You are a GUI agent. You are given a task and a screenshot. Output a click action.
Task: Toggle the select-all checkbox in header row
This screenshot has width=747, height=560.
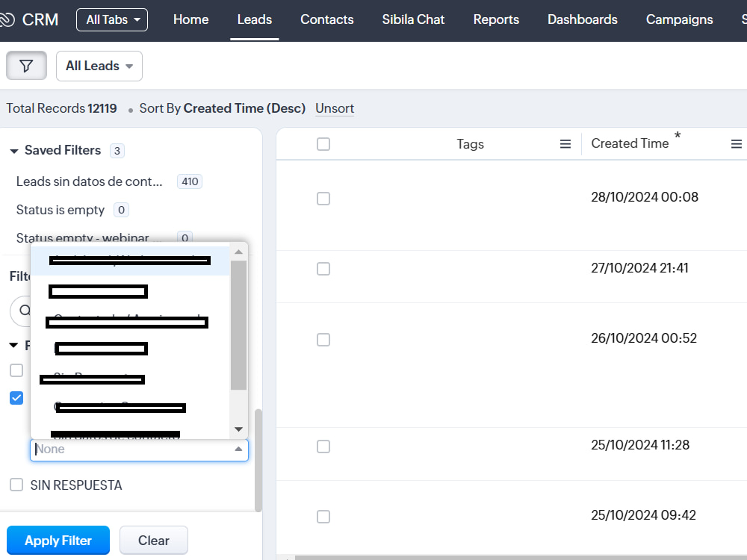(323, 143)
